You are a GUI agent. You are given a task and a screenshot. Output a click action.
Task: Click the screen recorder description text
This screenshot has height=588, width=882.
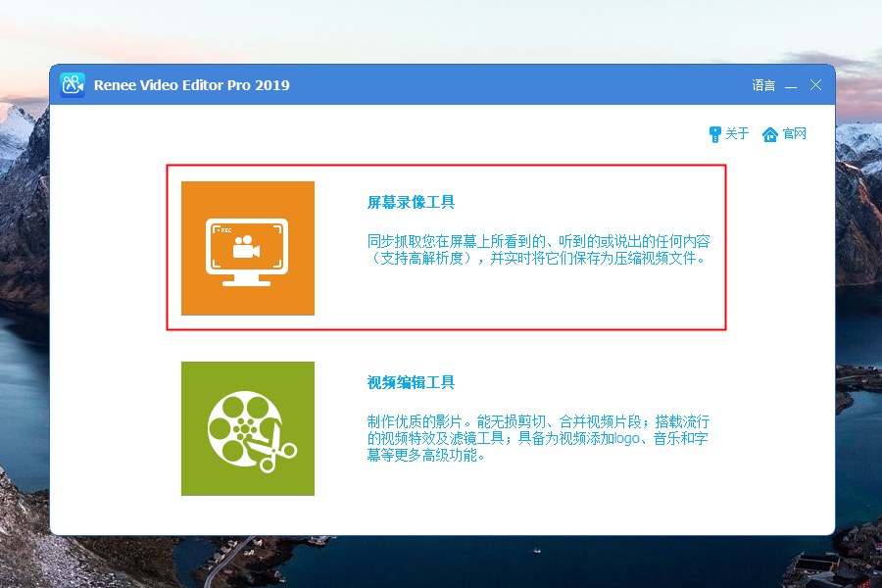536,250
